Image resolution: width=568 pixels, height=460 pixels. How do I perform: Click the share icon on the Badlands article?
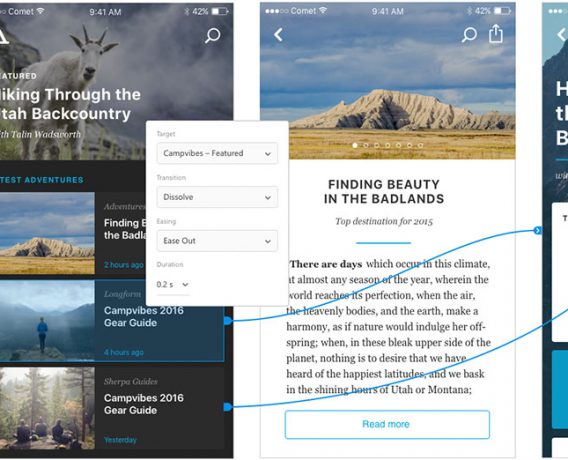(x=496, y=34)
